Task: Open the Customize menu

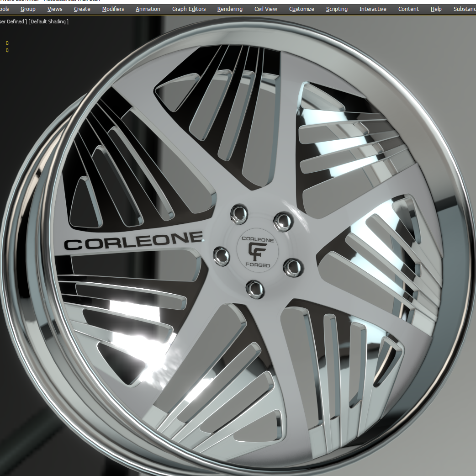Action: (x=301, y=9)
